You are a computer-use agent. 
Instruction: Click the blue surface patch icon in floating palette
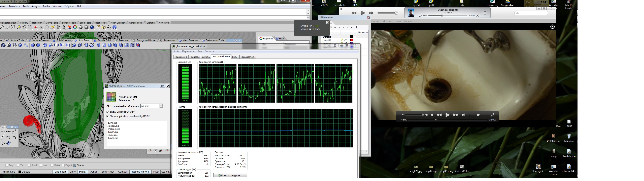[x=8, y=143]
